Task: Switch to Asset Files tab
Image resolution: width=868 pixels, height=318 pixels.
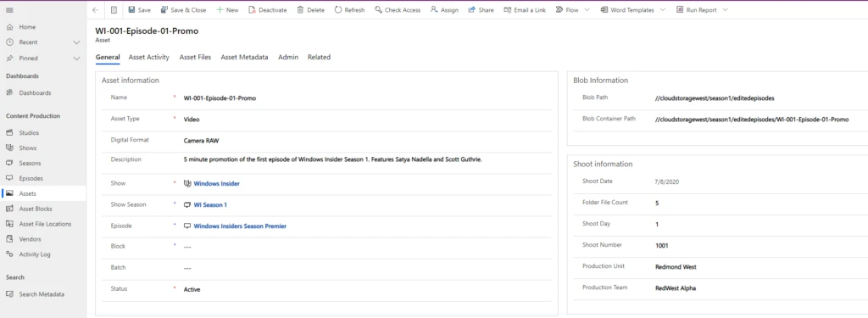Action: tap(195, 57)
